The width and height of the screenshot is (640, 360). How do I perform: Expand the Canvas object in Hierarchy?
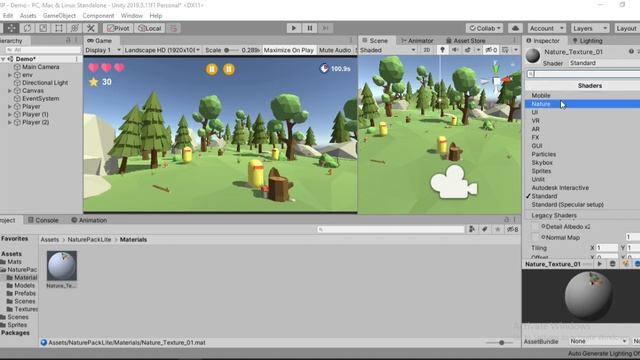coord(10,91)
